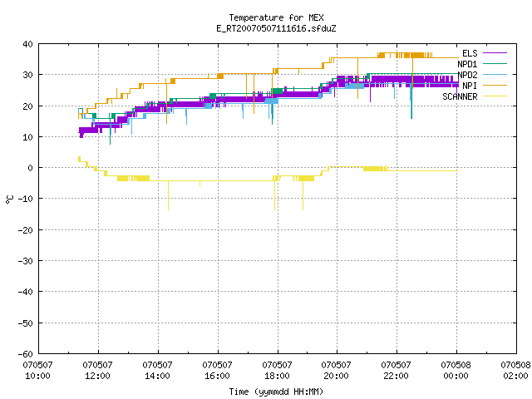Click the y-axis label 0

[31, 168]
